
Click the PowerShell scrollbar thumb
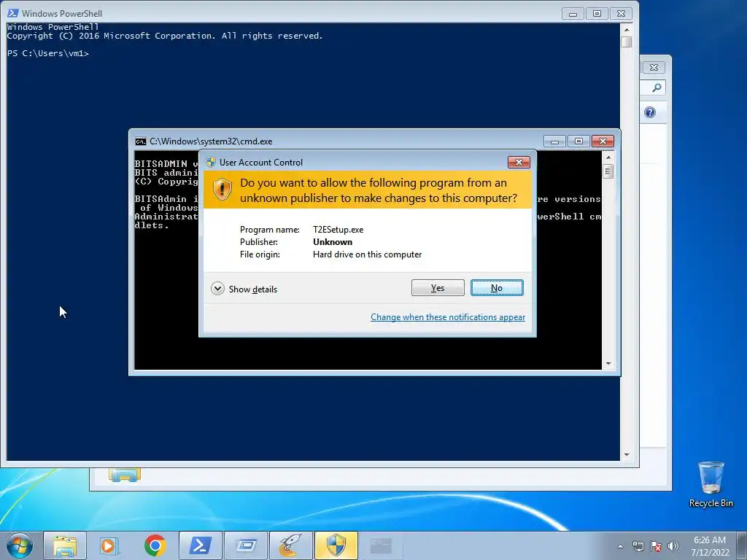[x=627, y=42]
